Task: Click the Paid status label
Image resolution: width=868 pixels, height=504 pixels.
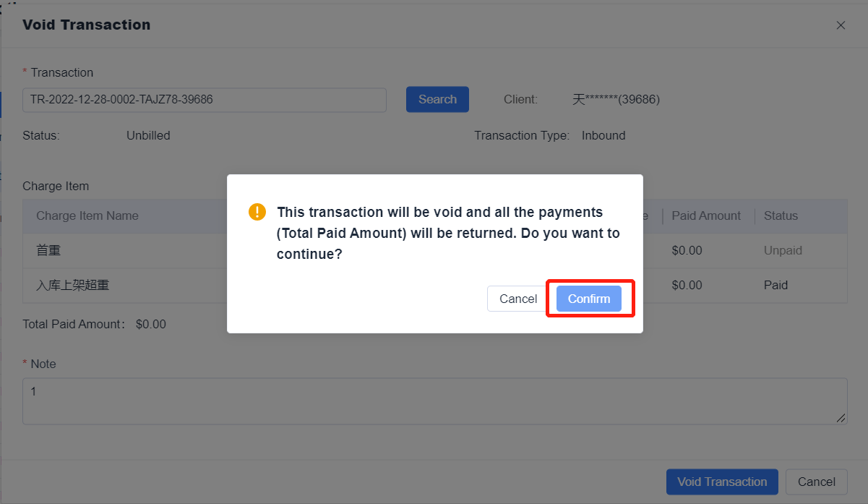Action: coord(775,285)
